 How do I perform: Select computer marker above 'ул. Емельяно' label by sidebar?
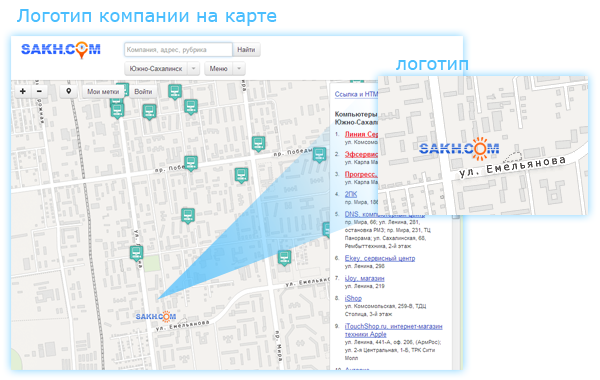coord(284,258)
